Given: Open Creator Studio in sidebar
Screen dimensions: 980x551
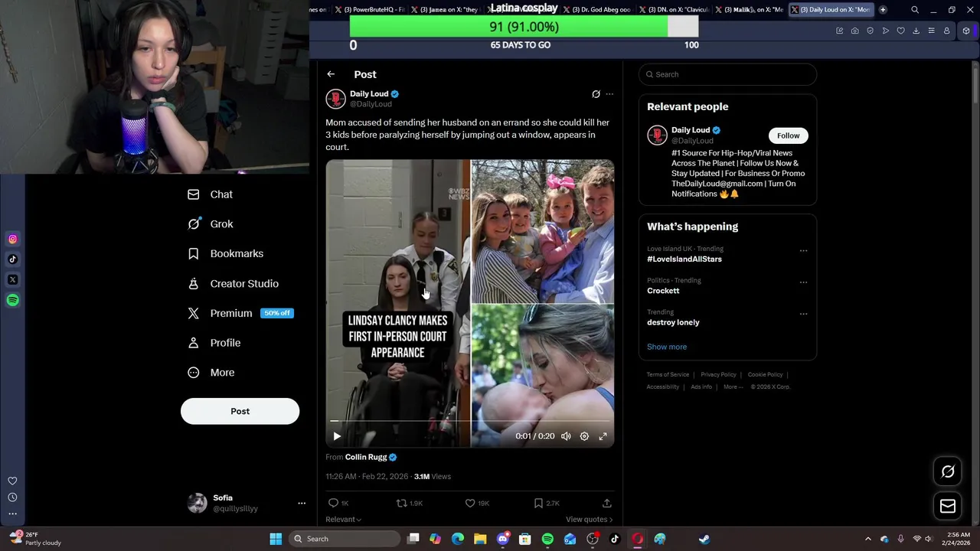Looking at the screenshot, I should [234, 283].
